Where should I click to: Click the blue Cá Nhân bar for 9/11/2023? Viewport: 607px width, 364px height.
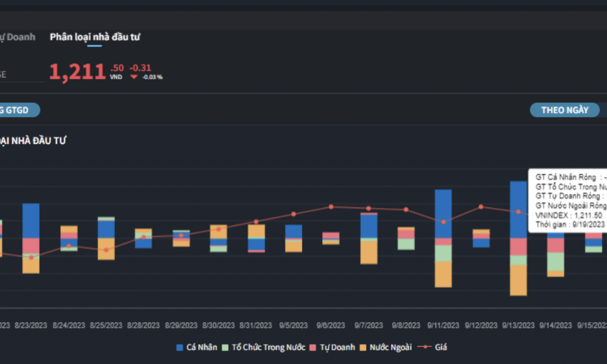coord(443,214)
